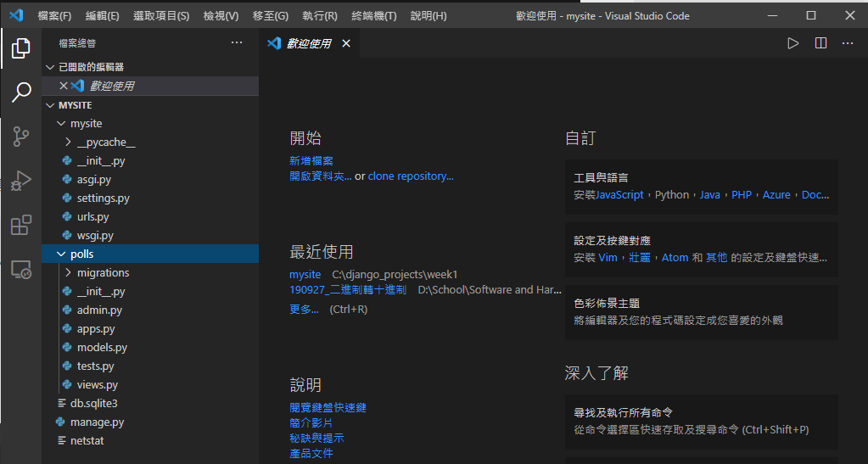Open editor more actions ellipsis menu
This screenshot has width=868, height=464.
pos(848,43)
